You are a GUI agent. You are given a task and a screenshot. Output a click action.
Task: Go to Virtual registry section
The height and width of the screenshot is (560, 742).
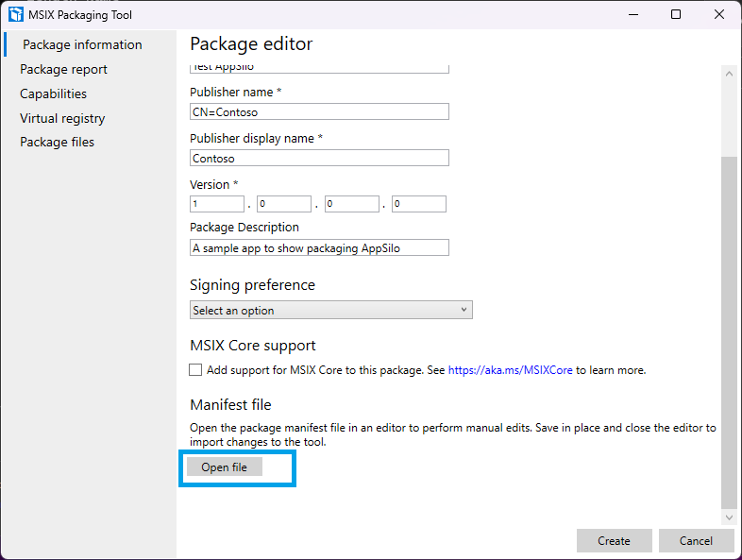[x=62, y=118]
